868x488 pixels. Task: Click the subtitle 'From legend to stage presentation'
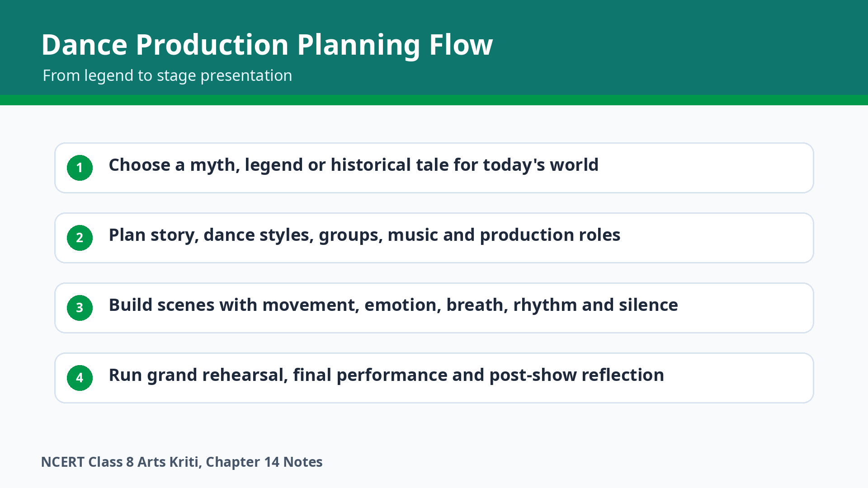(x=167, y=75)
